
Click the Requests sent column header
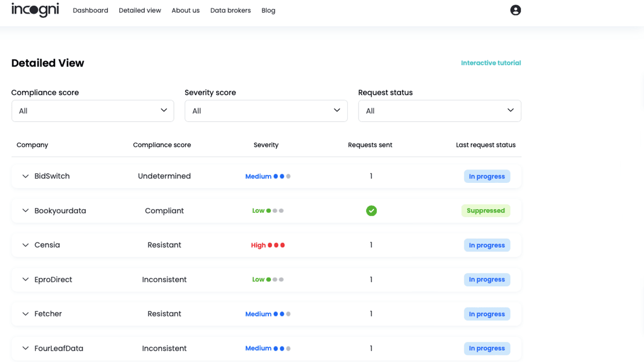[370, 145]
